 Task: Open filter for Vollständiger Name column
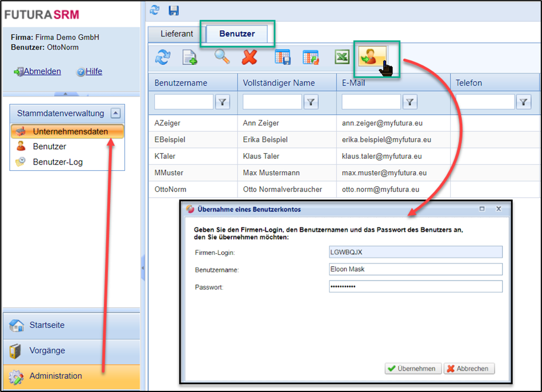tap(311, 102)
